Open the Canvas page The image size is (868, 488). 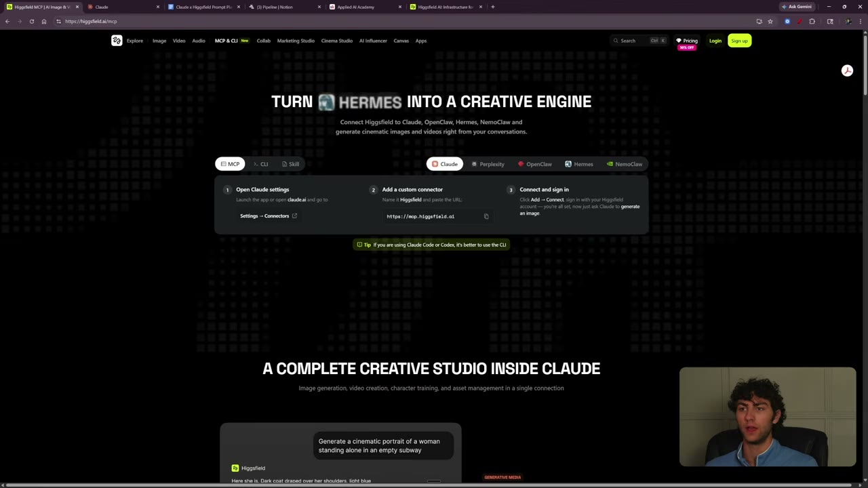point(401,41)
